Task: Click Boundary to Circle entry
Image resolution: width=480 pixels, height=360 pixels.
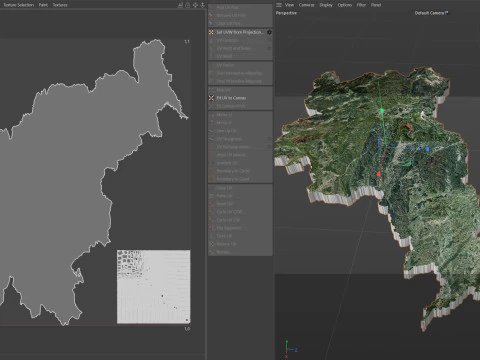Action: coord(240,171)
